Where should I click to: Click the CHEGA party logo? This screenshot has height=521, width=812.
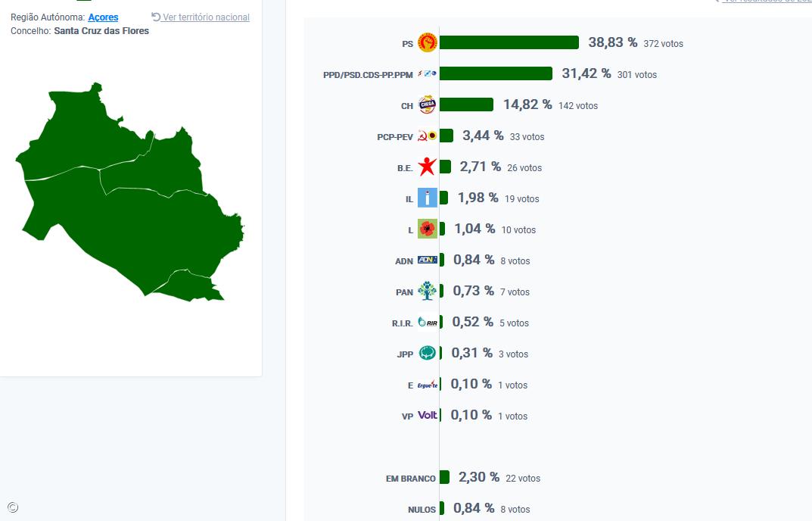point(428,105)
